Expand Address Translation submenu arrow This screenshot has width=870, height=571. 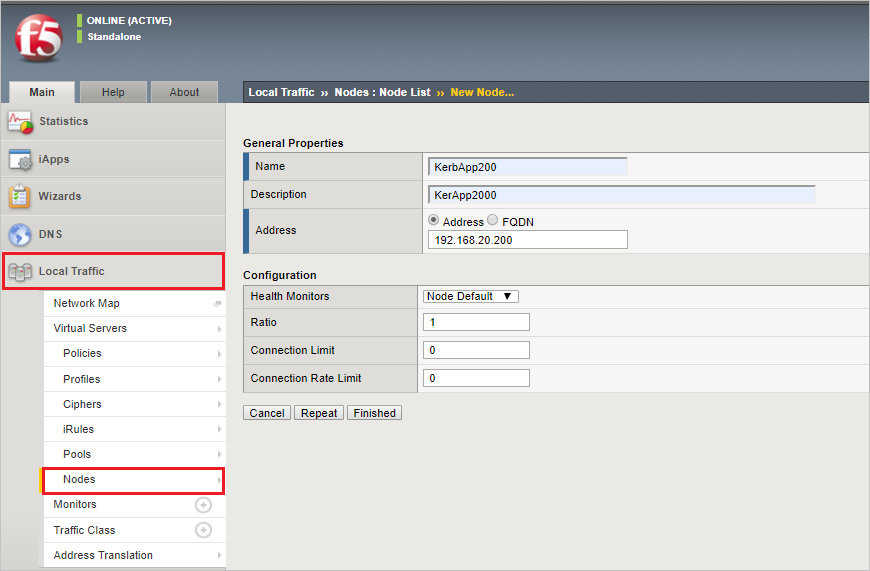pyautogui.click(x=219, y=555)
